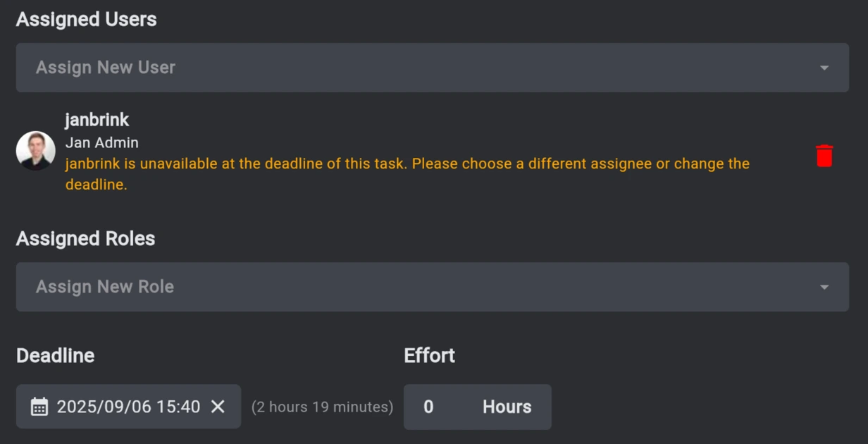The width and height of the screenshot is (868, 444).
Task: Open the Assign New User dropdown
Action: coord(433,68)
